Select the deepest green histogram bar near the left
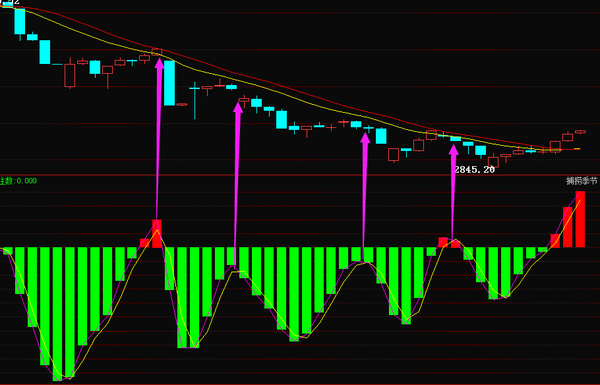 57,314
